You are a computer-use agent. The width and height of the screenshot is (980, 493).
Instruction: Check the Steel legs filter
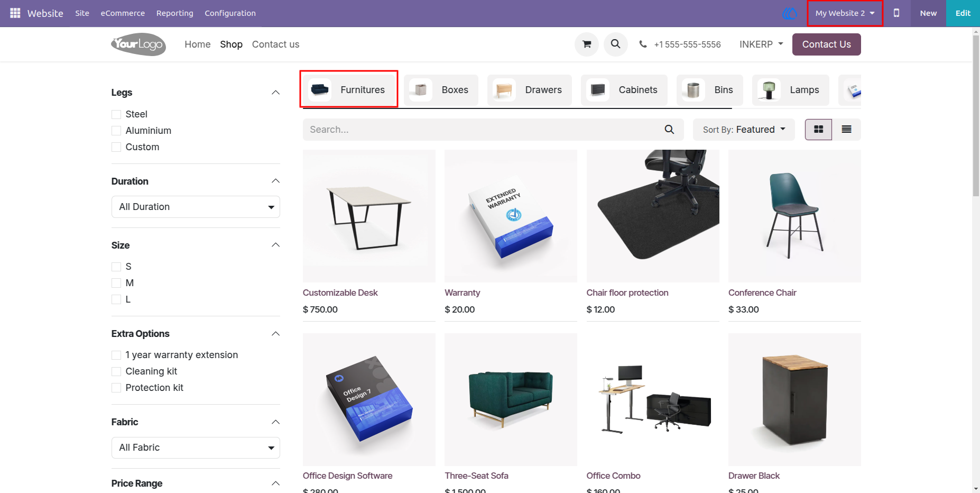(x=116, y=114)
